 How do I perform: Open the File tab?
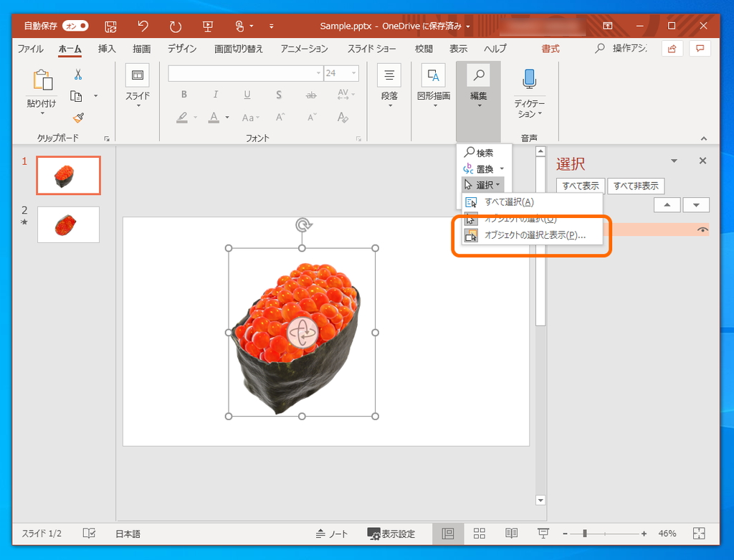click(x=30, y=49)
